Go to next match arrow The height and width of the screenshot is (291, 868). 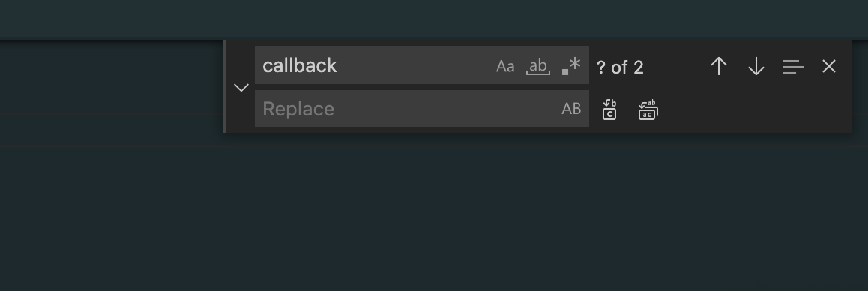[756, 67]
